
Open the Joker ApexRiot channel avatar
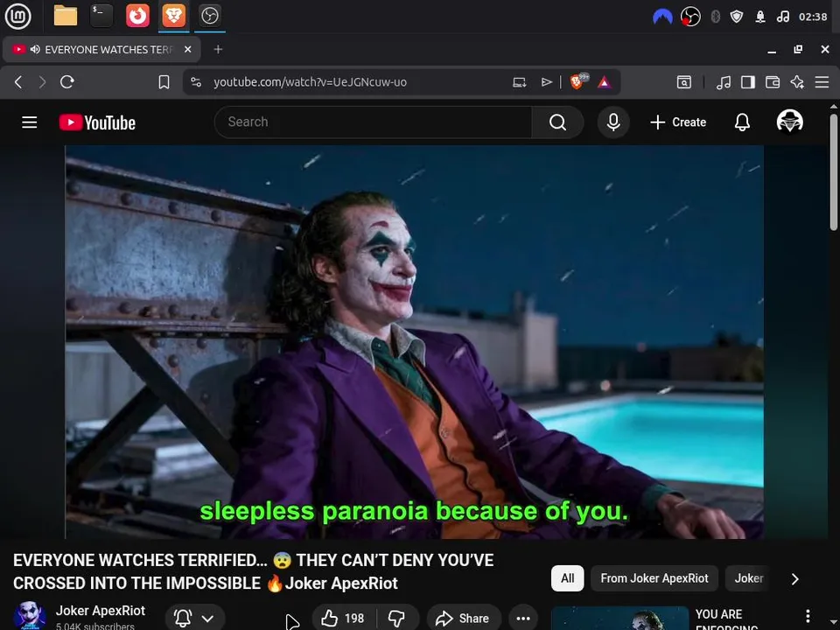coord(29,615)
